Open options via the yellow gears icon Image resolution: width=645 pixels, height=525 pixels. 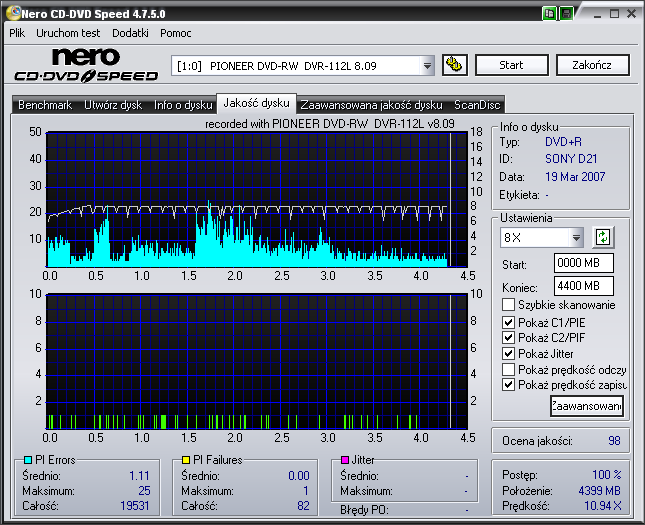(x=455, y=65)
